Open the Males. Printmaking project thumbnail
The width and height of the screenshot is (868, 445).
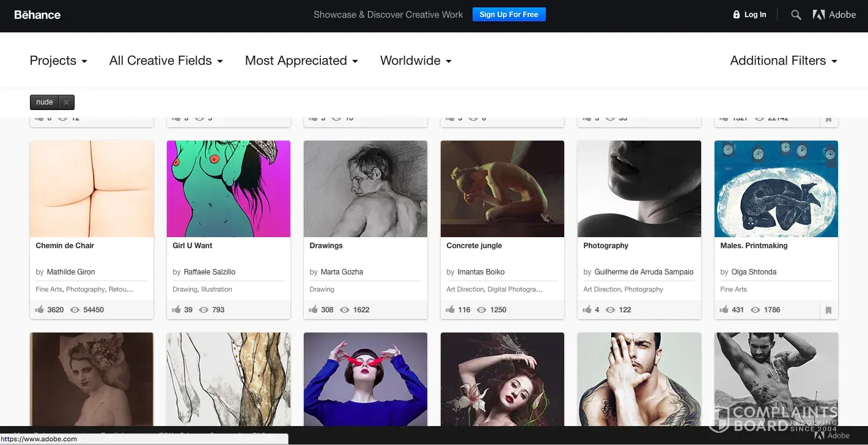click(776, 189)
